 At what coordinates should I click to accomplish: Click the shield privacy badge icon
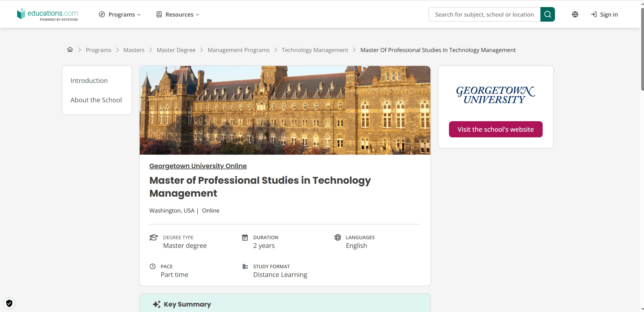coord(9,303)
